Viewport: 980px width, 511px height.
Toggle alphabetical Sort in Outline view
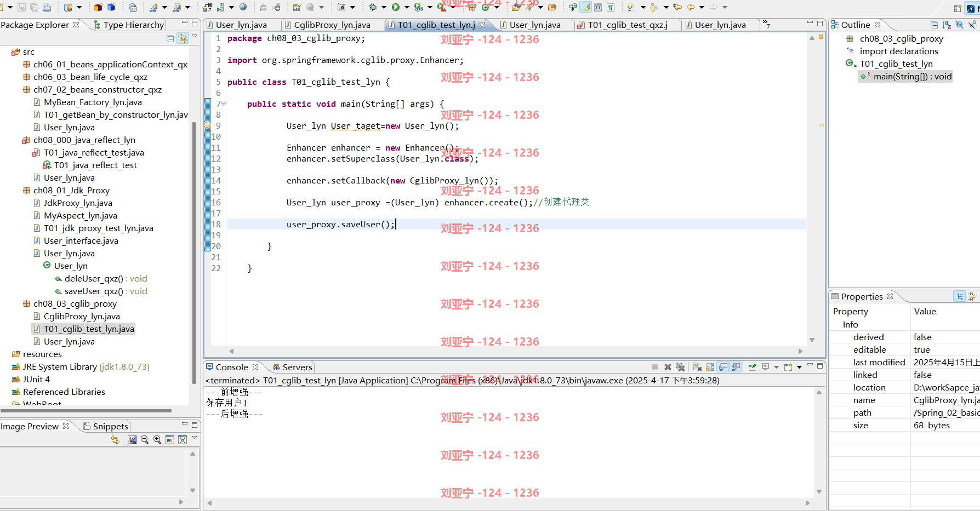point(947,25)
